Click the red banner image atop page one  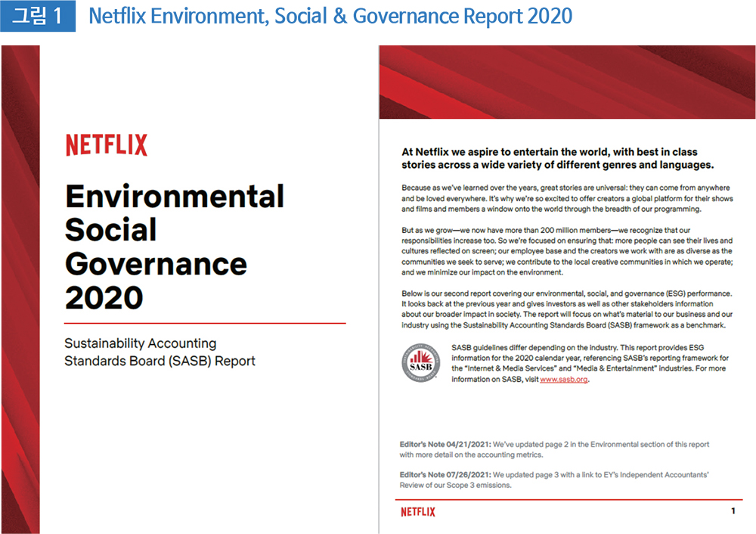[567, 82]
